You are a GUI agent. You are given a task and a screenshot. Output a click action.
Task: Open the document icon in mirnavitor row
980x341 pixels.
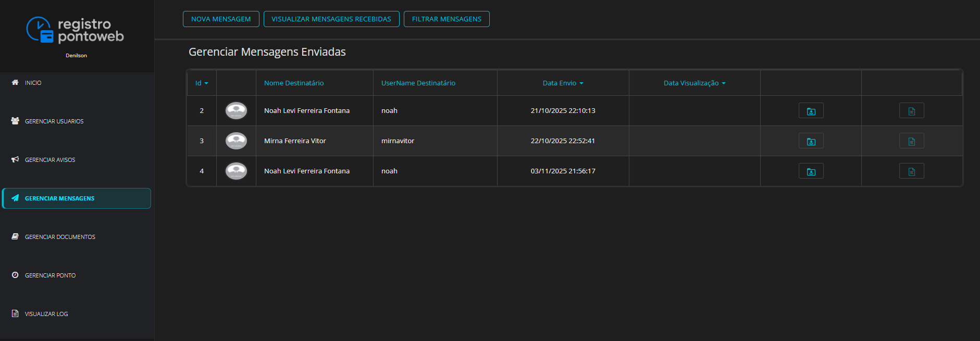pos(911,141)
